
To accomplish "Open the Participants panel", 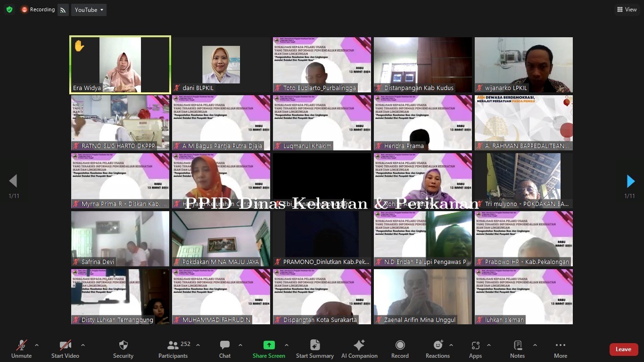I will pyautogui.click(x=173, y=349).
